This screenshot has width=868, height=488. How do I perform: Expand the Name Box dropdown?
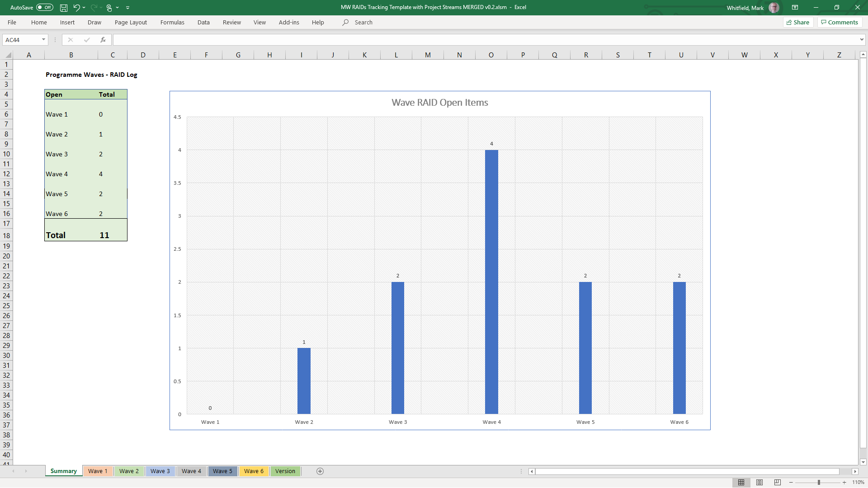tap(43, 40)
